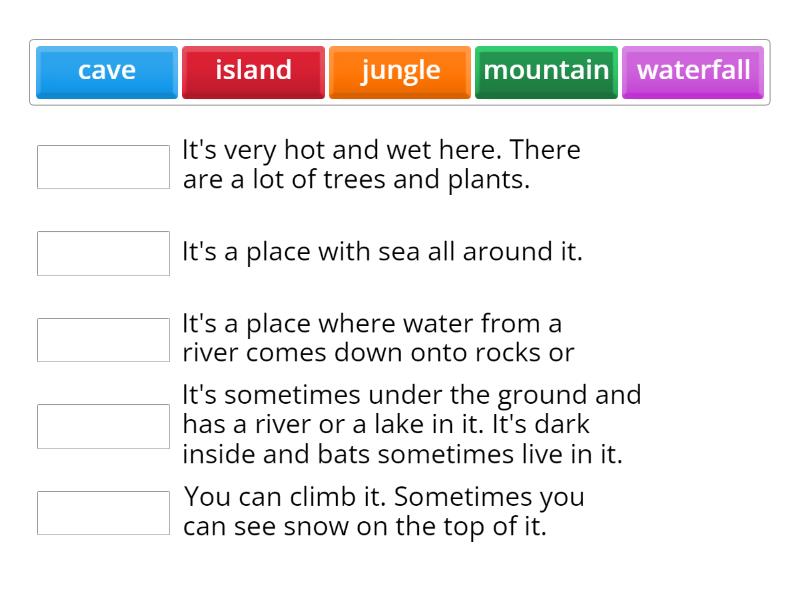Click the red 'island' word tile

pos(253,70)
